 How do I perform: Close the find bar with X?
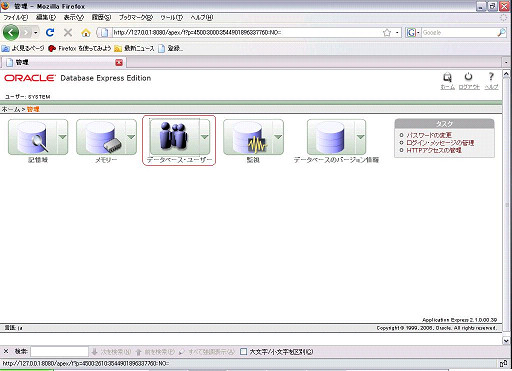(x=6, y=351)
